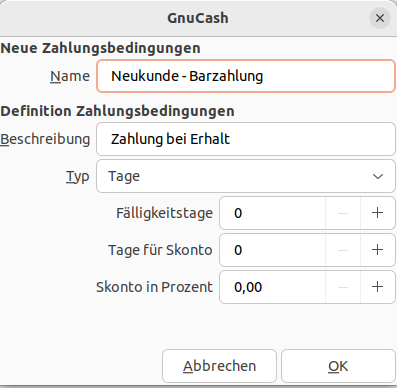The height and width of the screenshot is (388, 397).
Task: Click the Neue Zahlungsbedingungen heading
Action: [100, 48]
